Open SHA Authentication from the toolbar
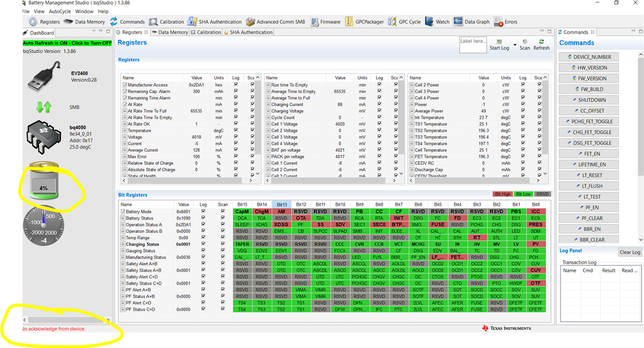The width and height of the screenshot is (644, 348). [x=214, y=22]
